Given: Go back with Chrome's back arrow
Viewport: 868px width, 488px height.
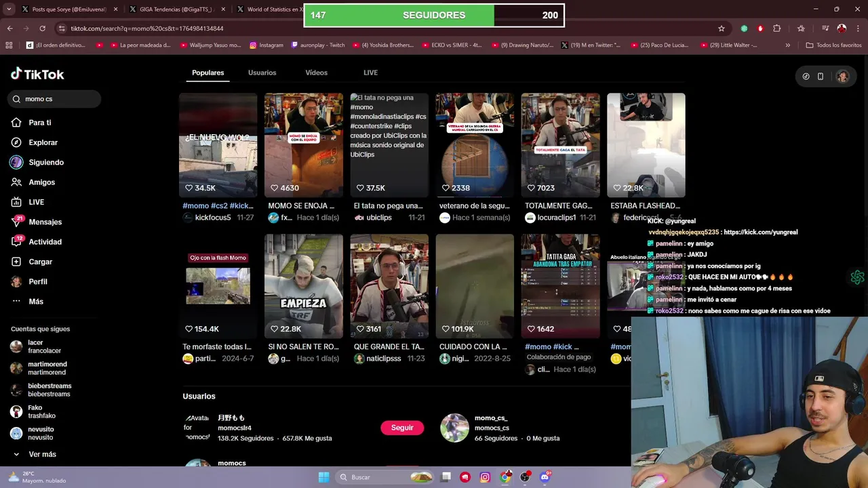Looking at the screenshot, I should pyautogui.click(x=9, y=28).
